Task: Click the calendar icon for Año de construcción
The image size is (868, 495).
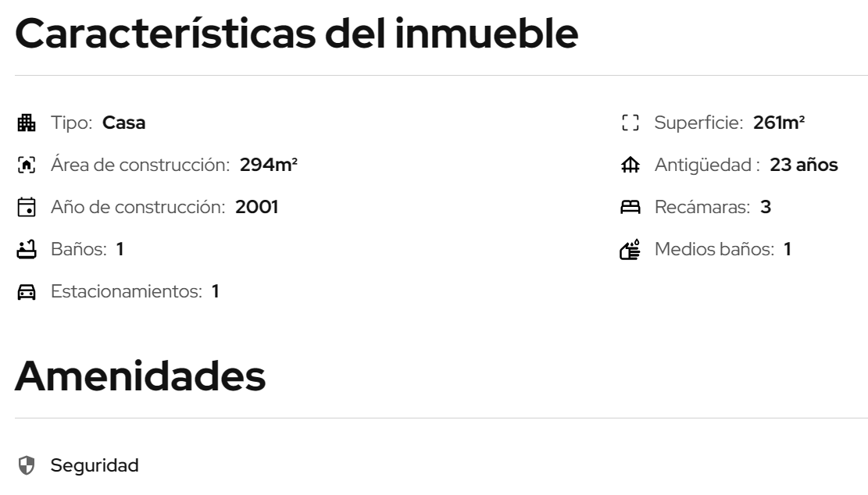Action: (27, 208)
